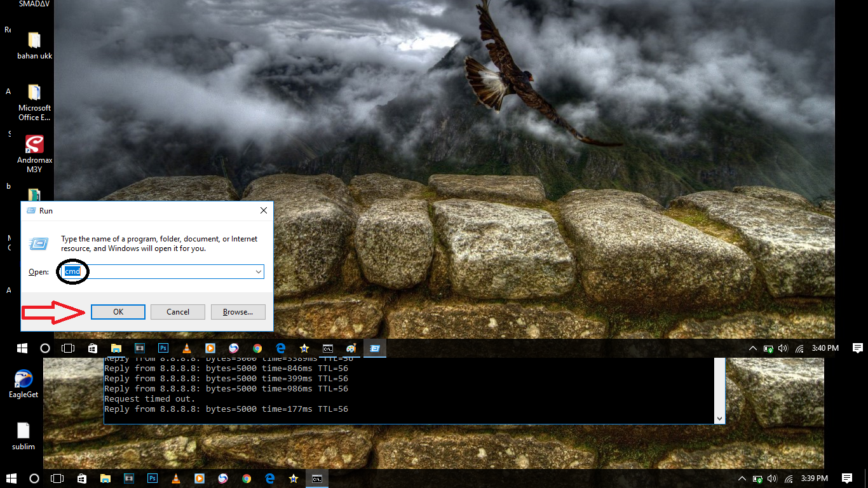Click the reply line with time=846ms
The image size is (868, 488).
(x=226, y=369)
